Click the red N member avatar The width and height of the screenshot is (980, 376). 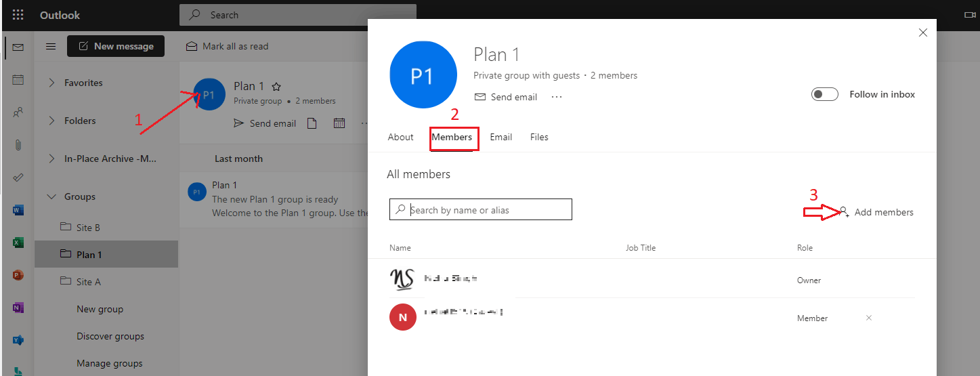click(403, 317)
